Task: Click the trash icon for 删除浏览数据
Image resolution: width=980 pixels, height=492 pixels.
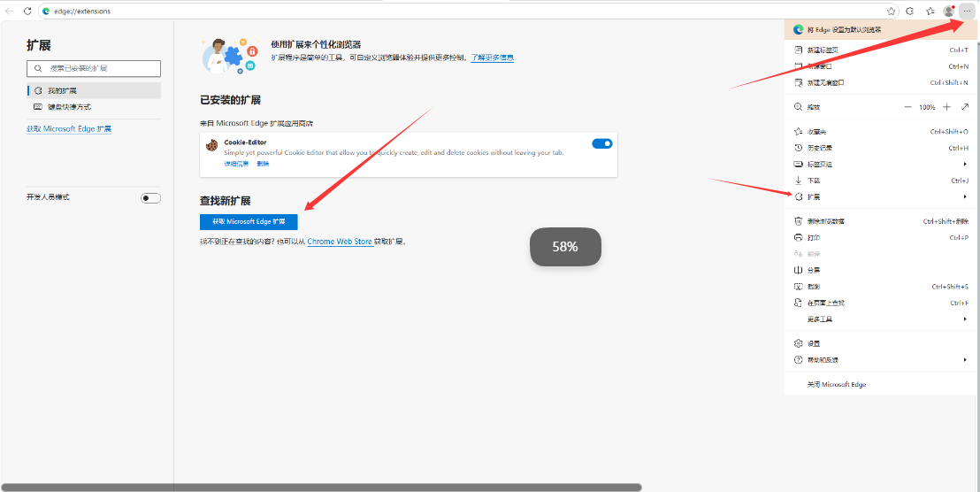Action: (798, 221)
